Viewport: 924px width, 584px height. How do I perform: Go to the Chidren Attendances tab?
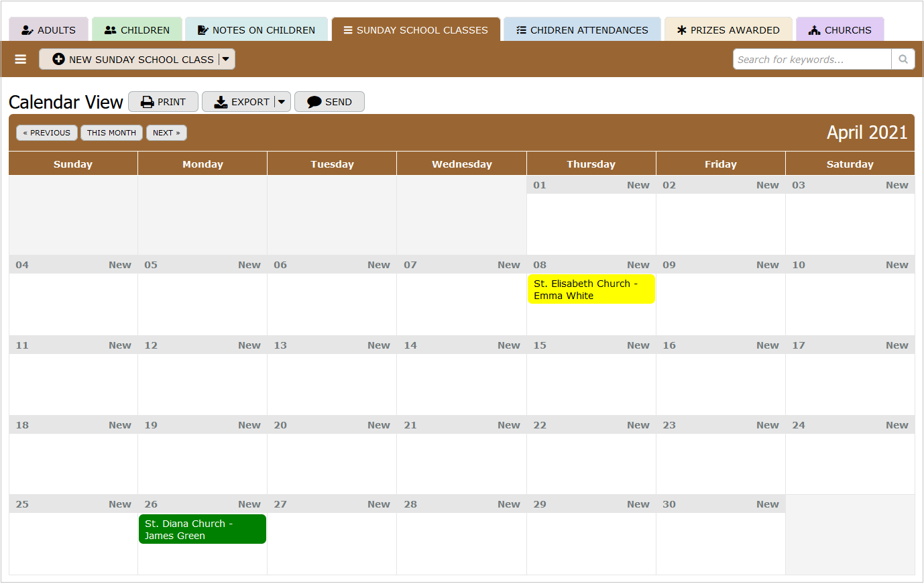pos(581,30)
